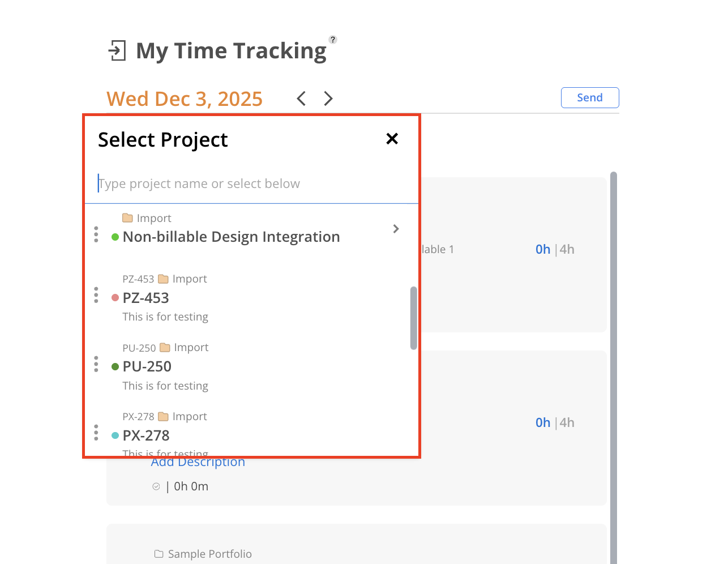Image resolution: width=728 pixels, height=564 pixels.
Task: Click the login arrow icon beside My Time Tracking
Action: (x=117, y=50)
